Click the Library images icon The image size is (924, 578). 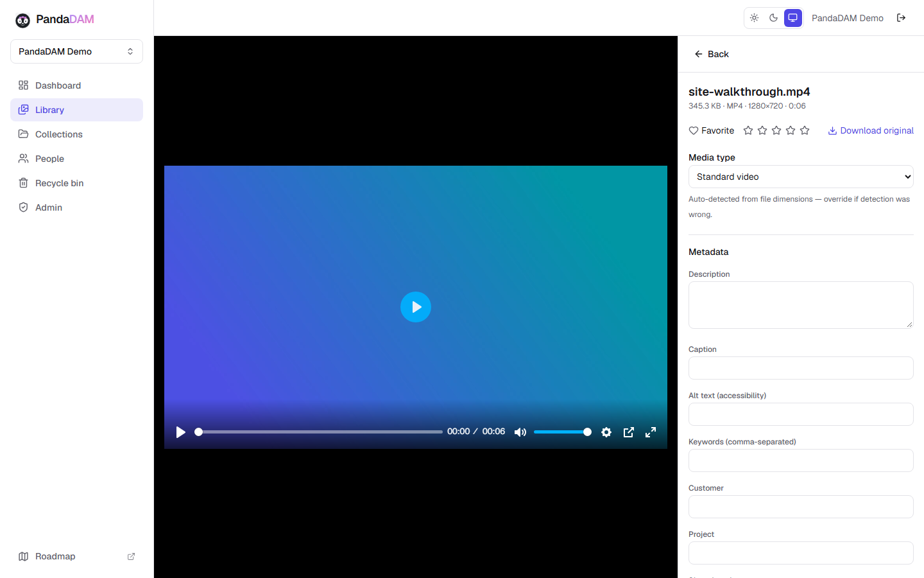(x=24, y=110)
